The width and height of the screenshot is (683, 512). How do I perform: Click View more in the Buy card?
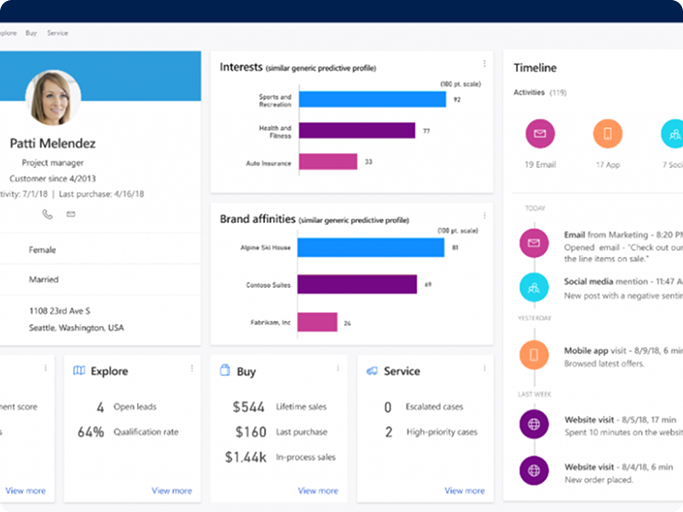[317, 491]
